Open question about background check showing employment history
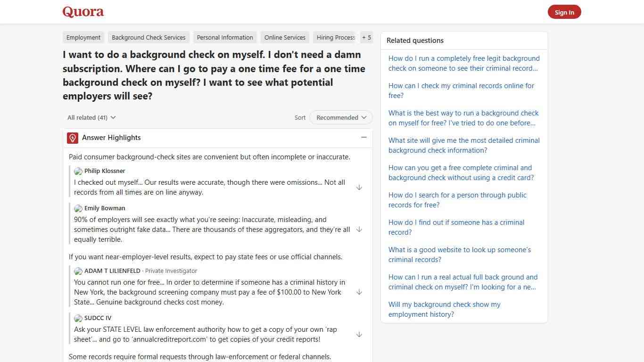Image resolution: width=644 pixels, height=362 pixels. point(444,309)
